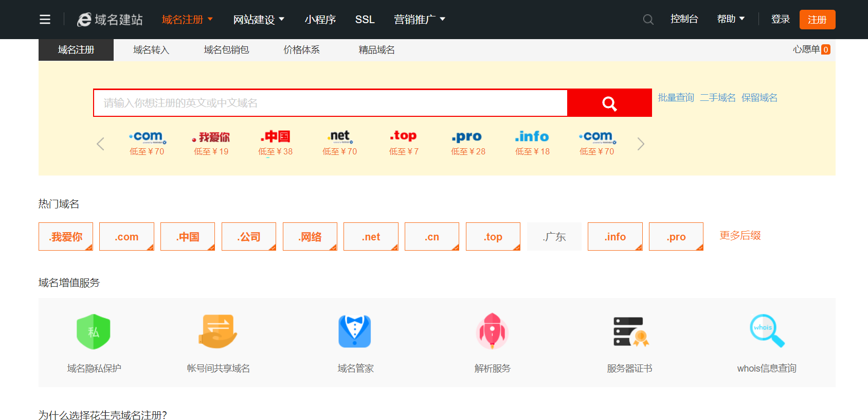Toggle the .中国 hot domain suffix
The height and width of the screenshot is (420, 868).
(188, 237)
